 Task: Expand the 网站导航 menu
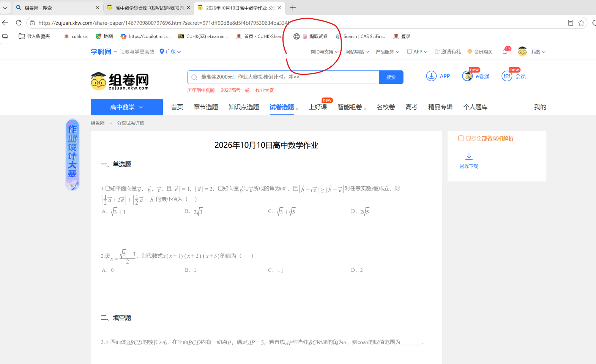click(x=357, y=52)
